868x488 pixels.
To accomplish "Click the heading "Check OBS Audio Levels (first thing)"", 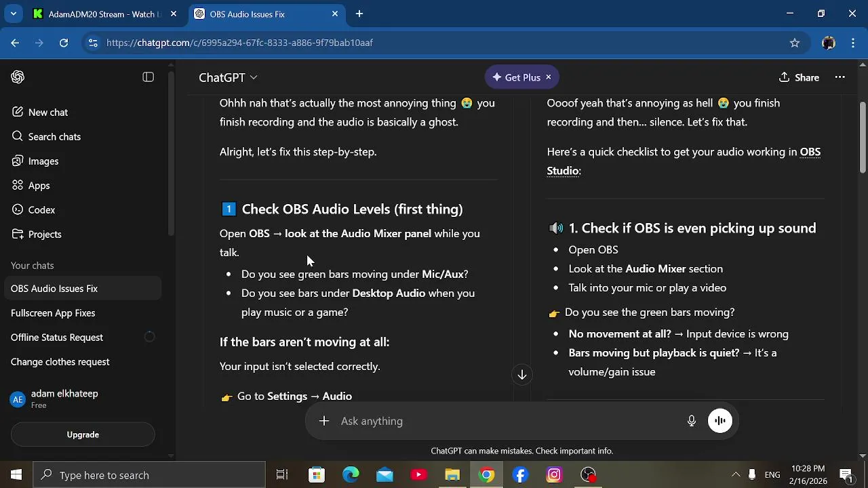I will [x=353, y=209].
